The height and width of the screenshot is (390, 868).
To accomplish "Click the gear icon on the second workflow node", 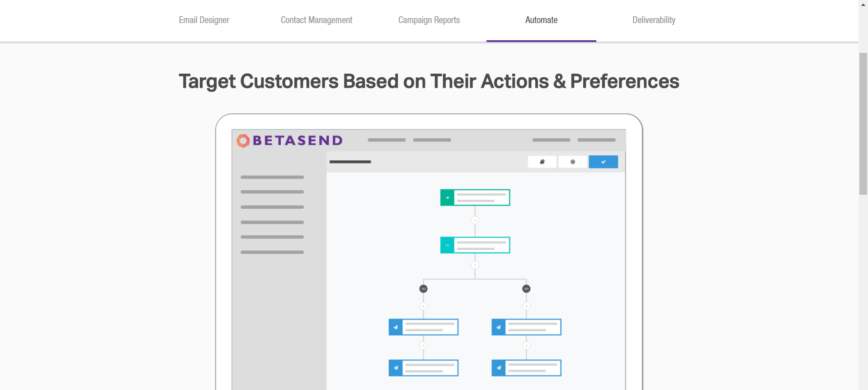I will [x=448, y=245].
